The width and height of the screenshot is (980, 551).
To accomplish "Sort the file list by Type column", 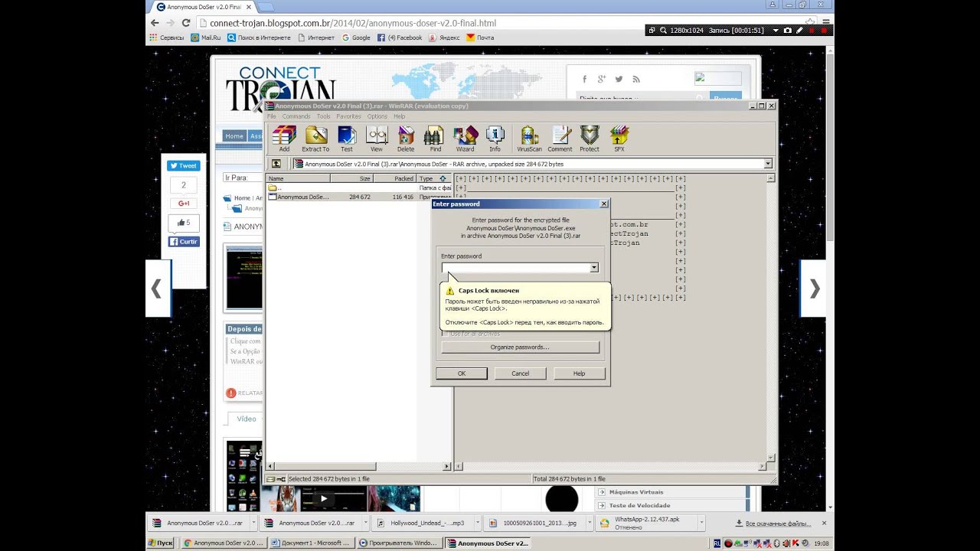I will (433, 178).
